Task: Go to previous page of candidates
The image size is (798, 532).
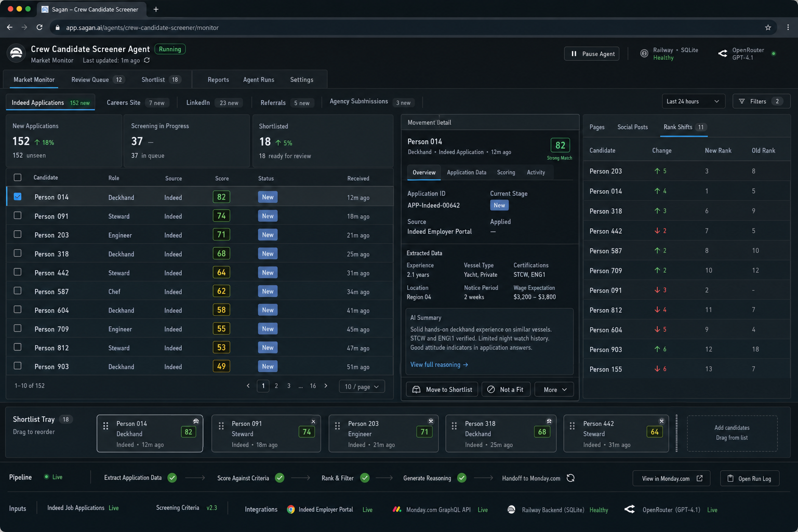Action: click(248, 386)
